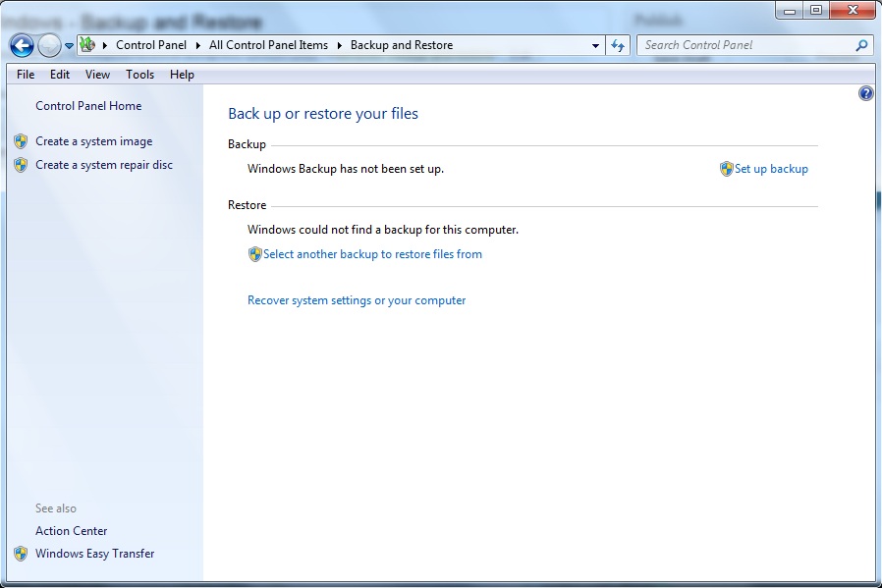Click the Forward navigation arrow button

49,45
